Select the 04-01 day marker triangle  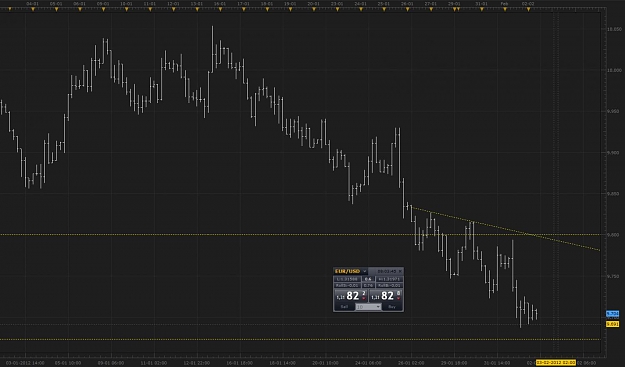tap(33, 9)
